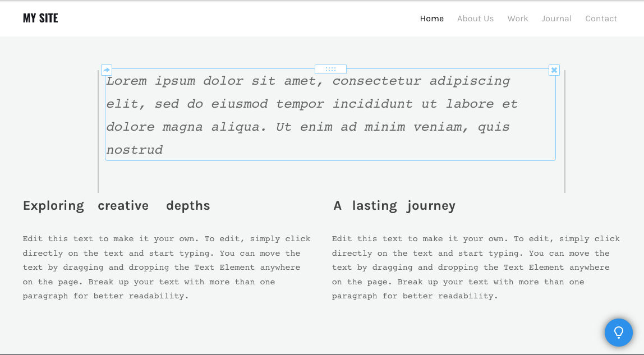Click the heading Exploring creative depths
The image size is (644, 355).
(x=116, y=205)
